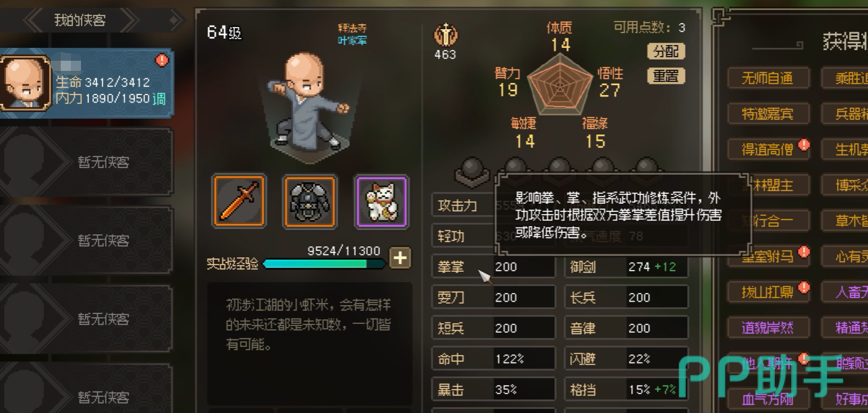The width and height of the screenshot is (868, 413).
Task: Click the golden emblem icon above 463
Action: tap(445, 35)
